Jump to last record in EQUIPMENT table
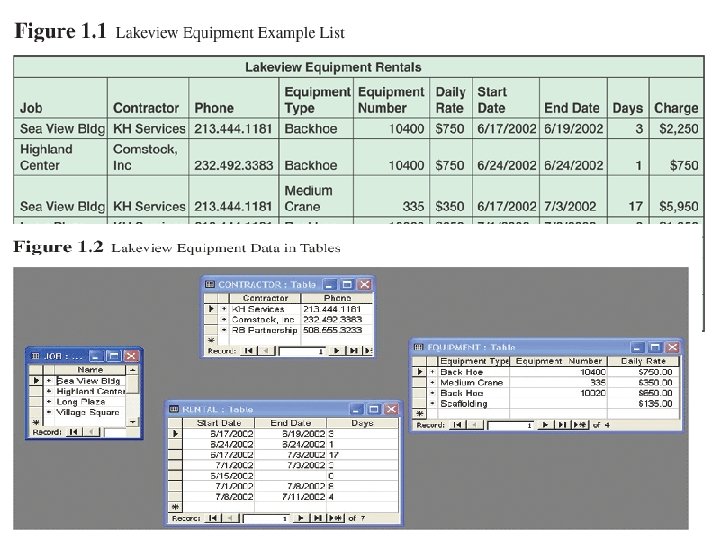Screen dimensions: 720x540 coord(562,425)
